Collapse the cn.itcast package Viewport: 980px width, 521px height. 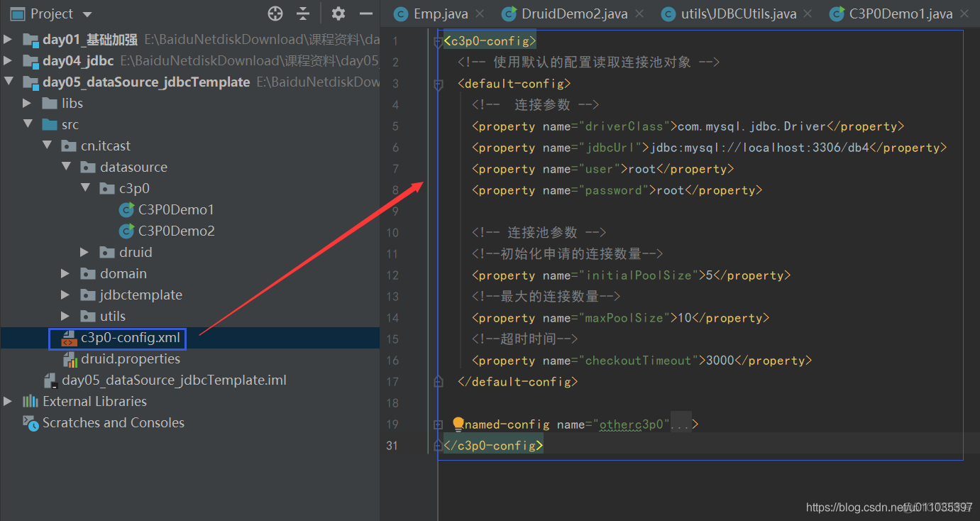tap(47, 146)
